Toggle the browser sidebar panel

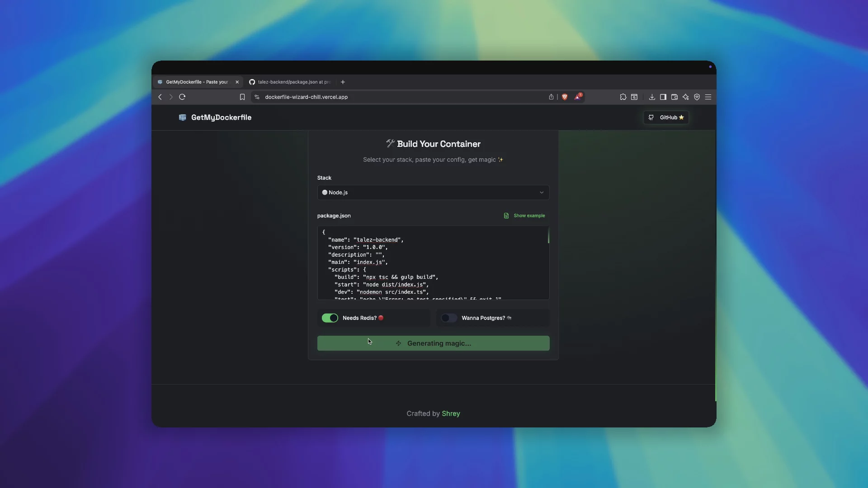[663, 97]
